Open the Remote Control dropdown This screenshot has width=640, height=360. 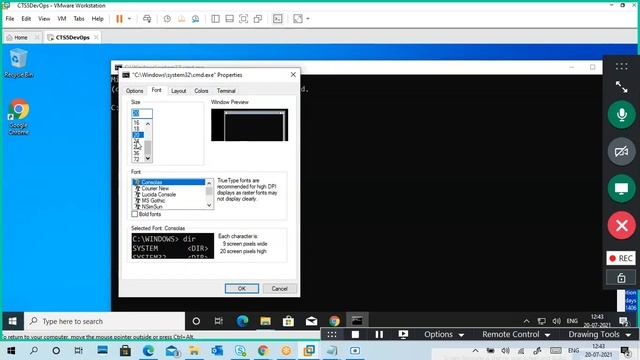point(516,335)
